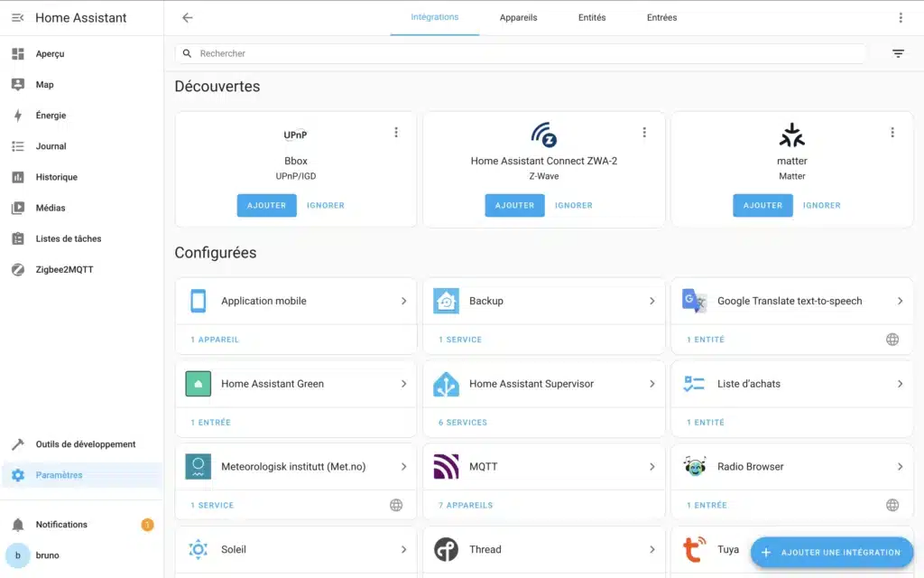
Task: Open Soleil integration chevron
Action: (403, 550)
